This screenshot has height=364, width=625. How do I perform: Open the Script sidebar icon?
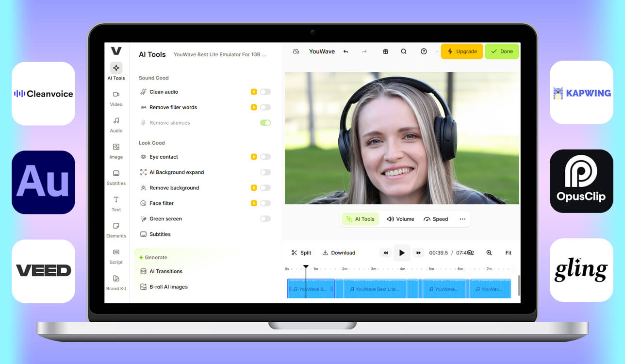(116, 256)
